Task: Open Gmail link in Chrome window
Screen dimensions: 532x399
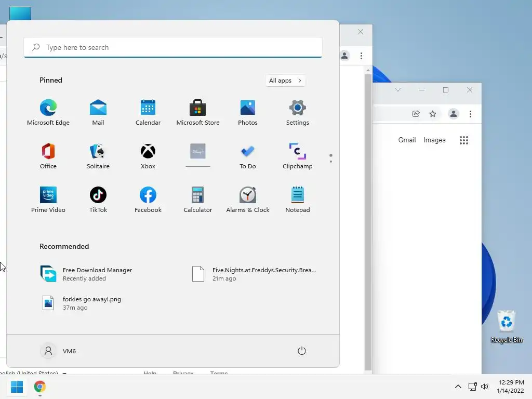Action: click(x=407, y=140)
